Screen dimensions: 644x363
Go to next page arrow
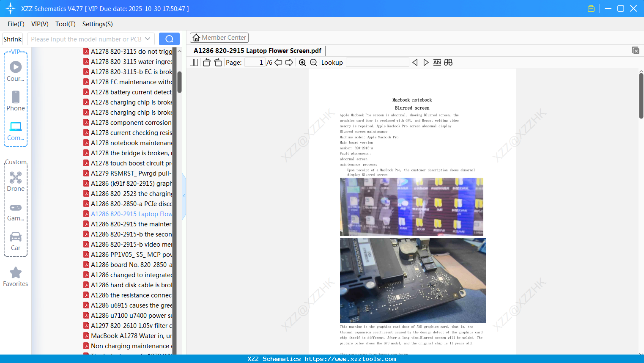click(x=289, y=62)
